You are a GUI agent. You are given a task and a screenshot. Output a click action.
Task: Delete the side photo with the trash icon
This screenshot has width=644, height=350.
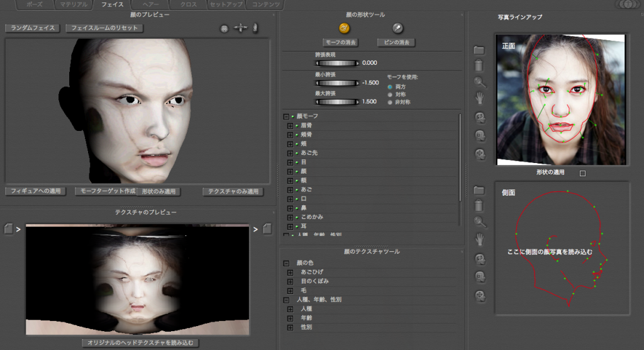click(479, 206)
